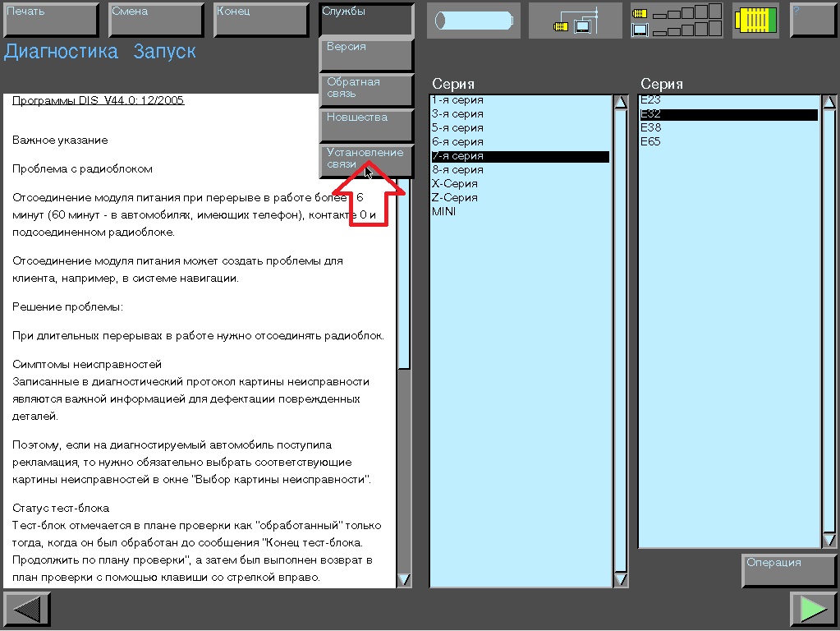840x631 pixels.
Task: Open the network connection diagram icon
Action: [575, 21]
